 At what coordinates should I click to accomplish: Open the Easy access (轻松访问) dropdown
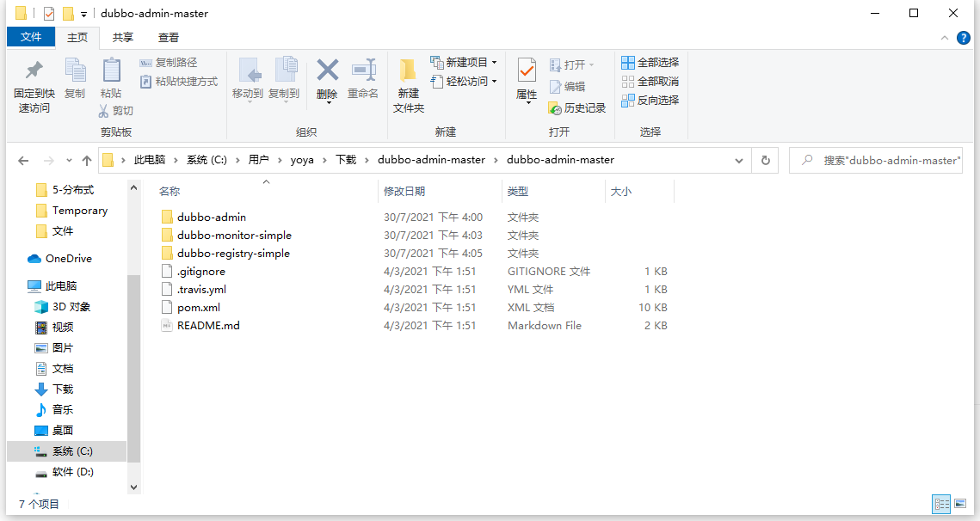point(464,81)
